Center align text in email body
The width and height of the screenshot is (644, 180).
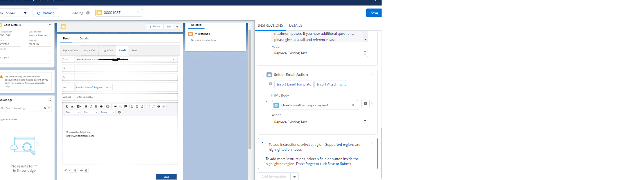[137, 107]
